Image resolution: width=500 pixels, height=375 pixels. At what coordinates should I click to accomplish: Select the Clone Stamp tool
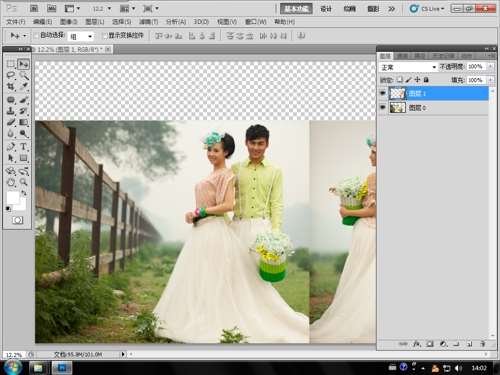click(11, 111)
